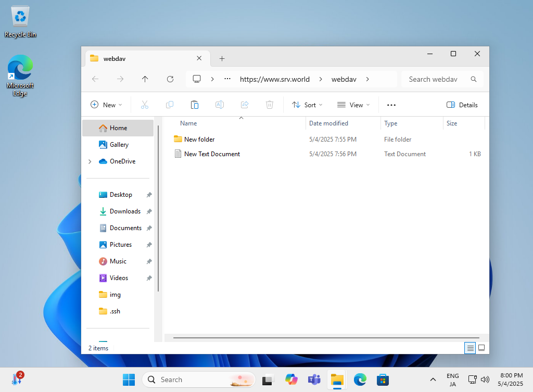Click the Cut scissors icon

click(145, 105)
